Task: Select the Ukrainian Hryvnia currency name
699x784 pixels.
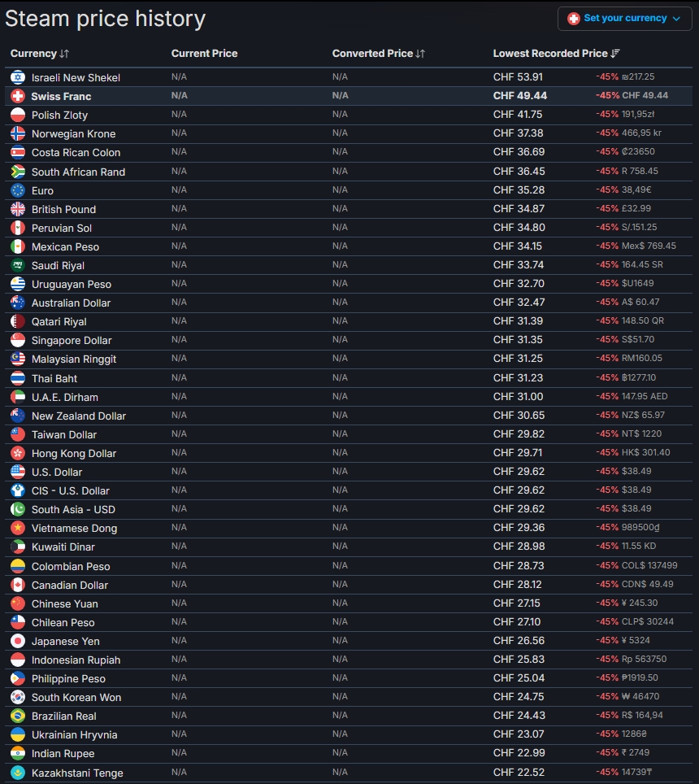Action: (x=75, y=735)
